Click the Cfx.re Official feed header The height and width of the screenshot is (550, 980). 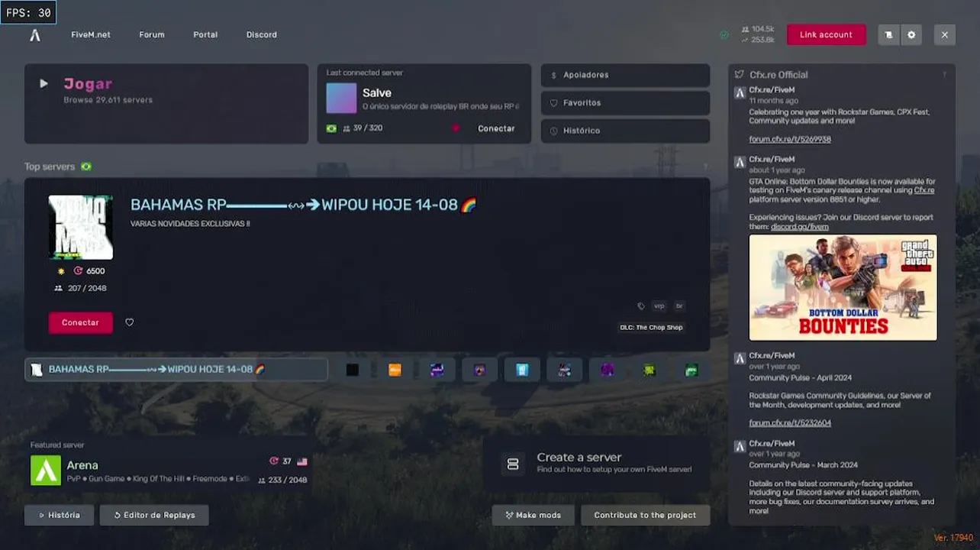(779, 75)
